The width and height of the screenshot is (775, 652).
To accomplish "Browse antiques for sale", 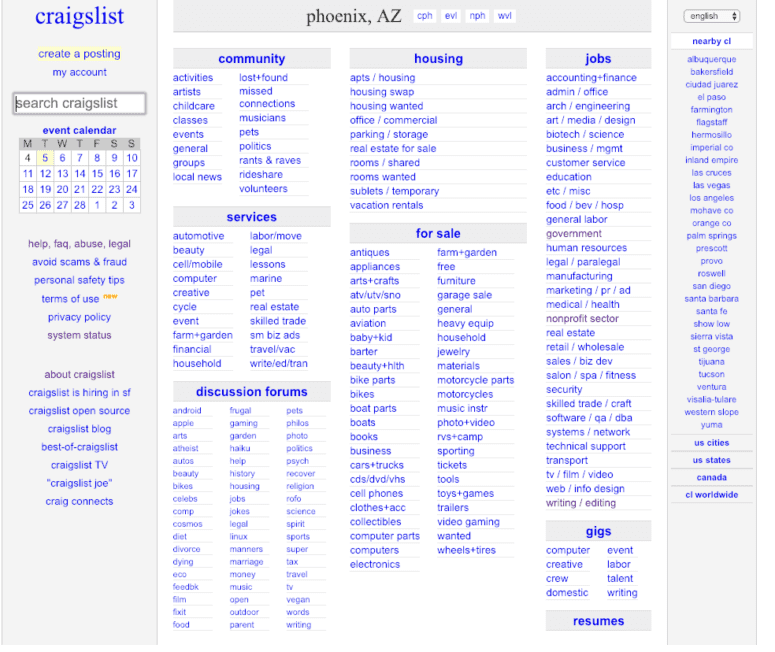I will pos(370,252).
